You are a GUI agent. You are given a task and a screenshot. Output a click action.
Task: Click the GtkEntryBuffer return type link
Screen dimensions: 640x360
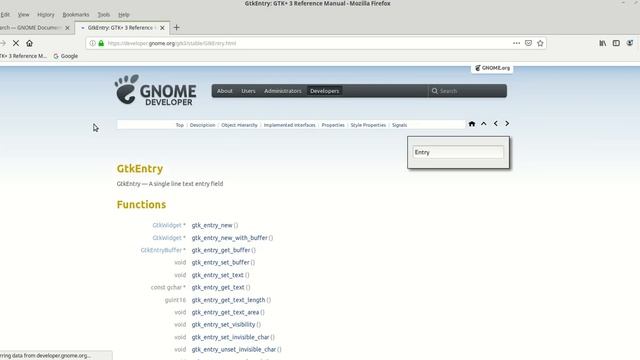coord(161,250)
